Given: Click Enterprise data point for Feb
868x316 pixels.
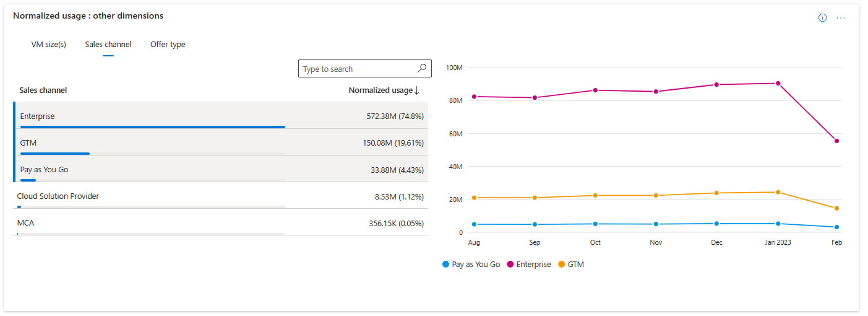Looking at the screenshot, I should [836, 141].
